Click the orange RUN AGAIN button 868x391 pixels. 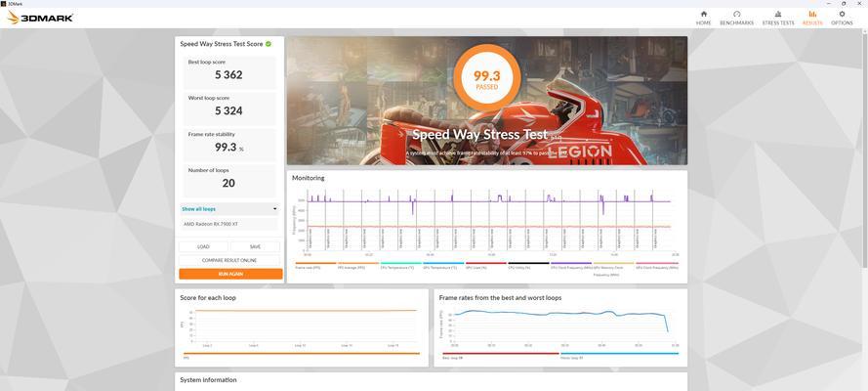(x=230, y=274)
